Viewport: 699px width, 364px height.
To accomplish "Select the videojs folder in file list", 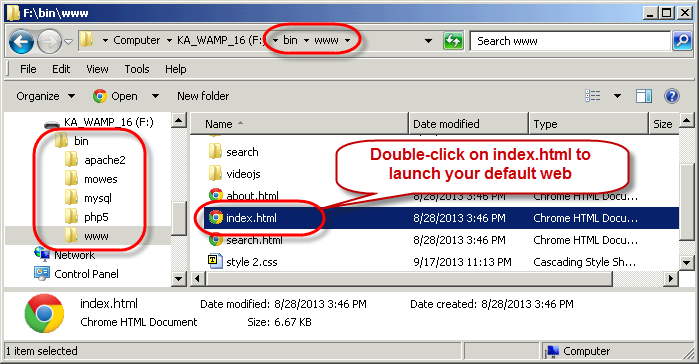I will coord(243,174).
